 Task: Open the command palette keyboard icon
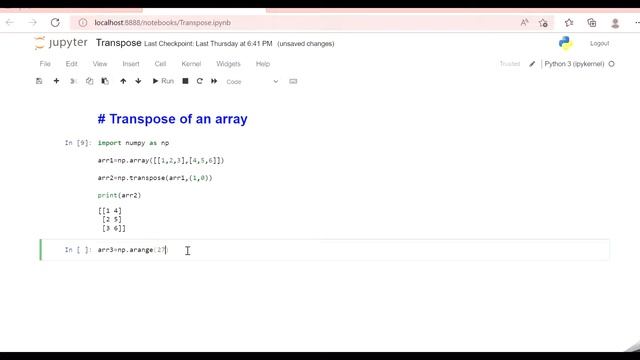[x=293, y=81]
